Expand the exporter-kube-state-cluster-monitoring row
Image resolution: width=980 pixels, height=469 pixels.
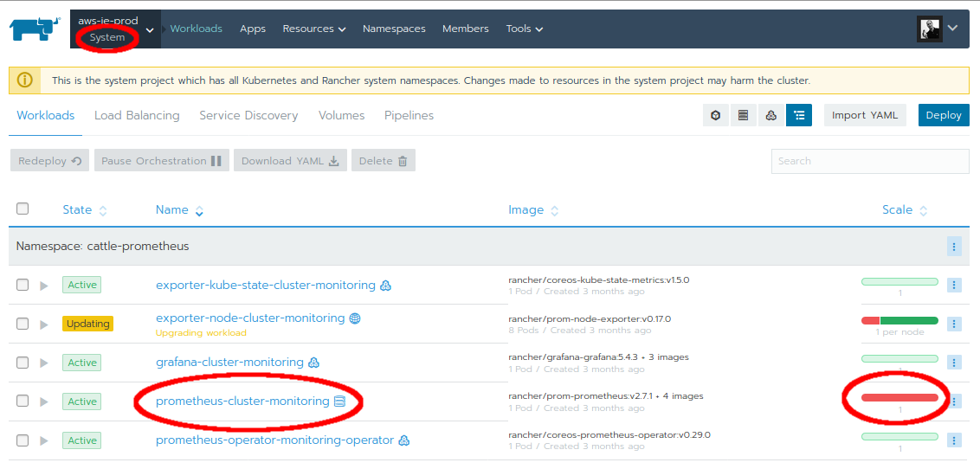44,286
